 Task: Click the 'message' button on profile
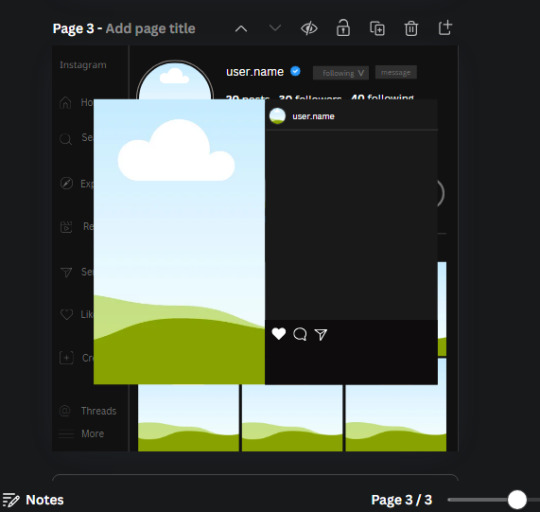[x=396, y=72]
